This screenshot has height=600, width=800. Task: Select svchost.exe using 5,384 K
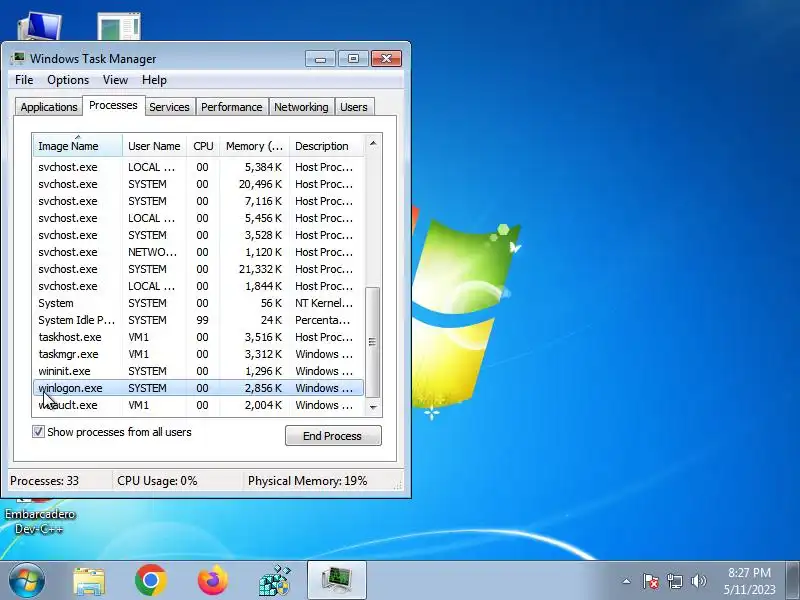click(198, 167)
